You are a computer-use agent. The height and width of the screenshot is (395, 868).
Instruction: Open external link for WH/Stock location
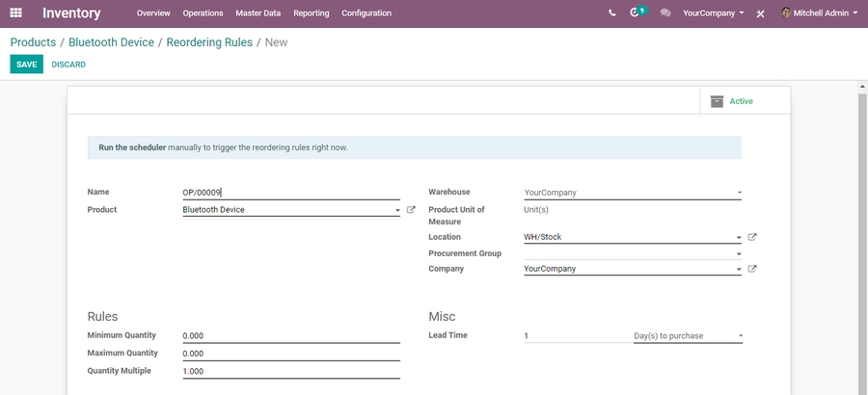click(x=752, y=237)
